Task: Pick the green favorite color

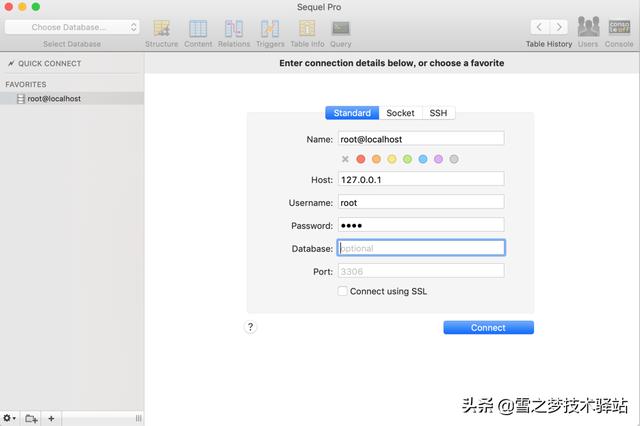Action: [x=407, y=159]
